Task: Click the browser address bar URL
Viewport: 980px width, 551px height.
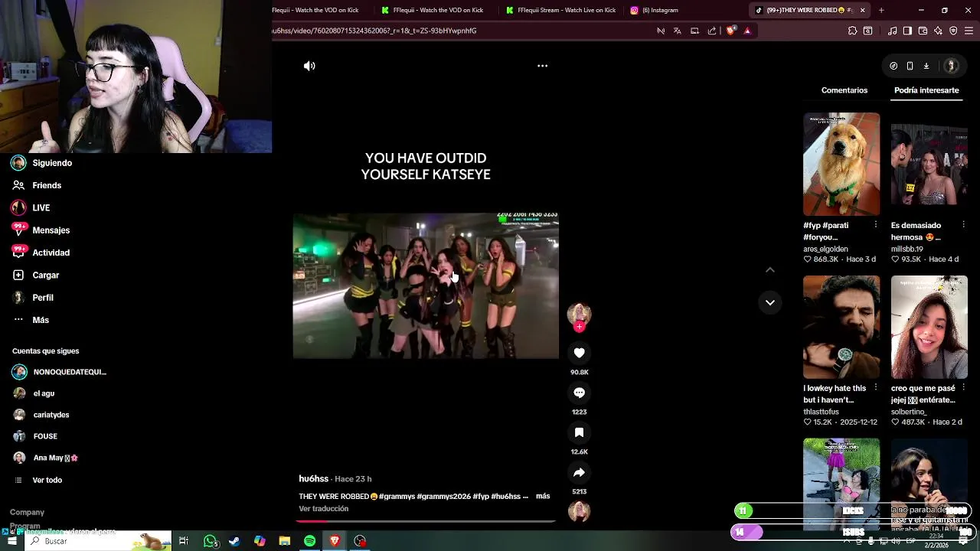Action: [375, 31]
